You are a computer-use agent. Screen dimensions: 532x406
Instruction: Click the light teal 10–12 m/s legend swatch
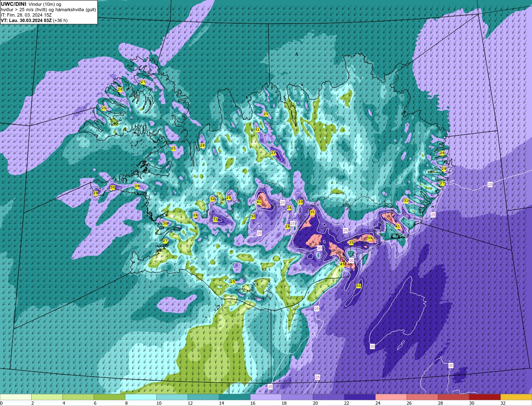[172, 397]
